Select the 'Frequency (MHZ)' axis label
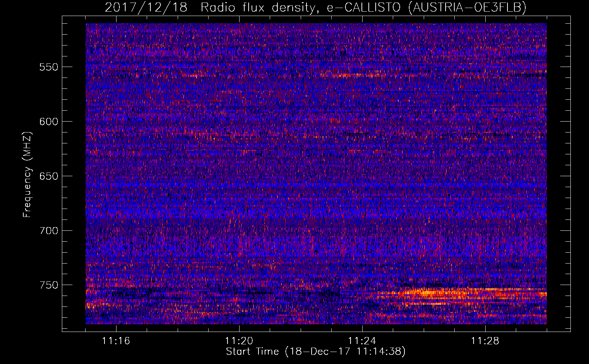Screen dimensions: 589x364 27,174
